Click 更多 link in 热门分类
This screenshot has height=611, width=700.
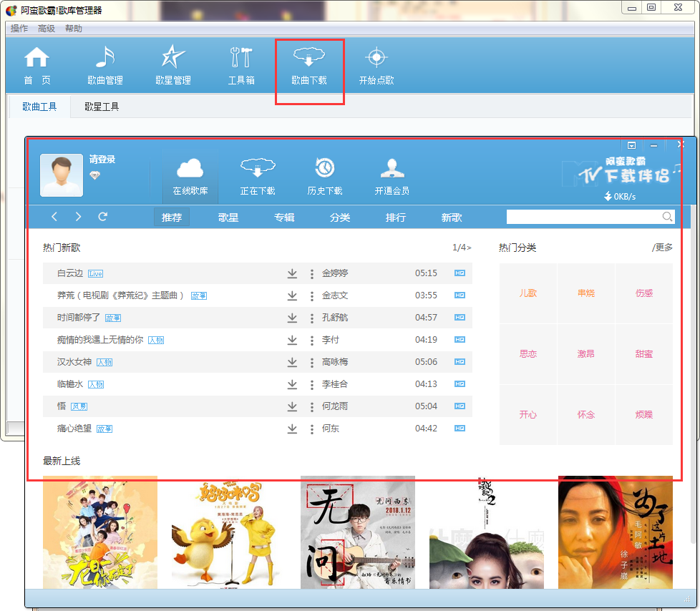(663, 248)
